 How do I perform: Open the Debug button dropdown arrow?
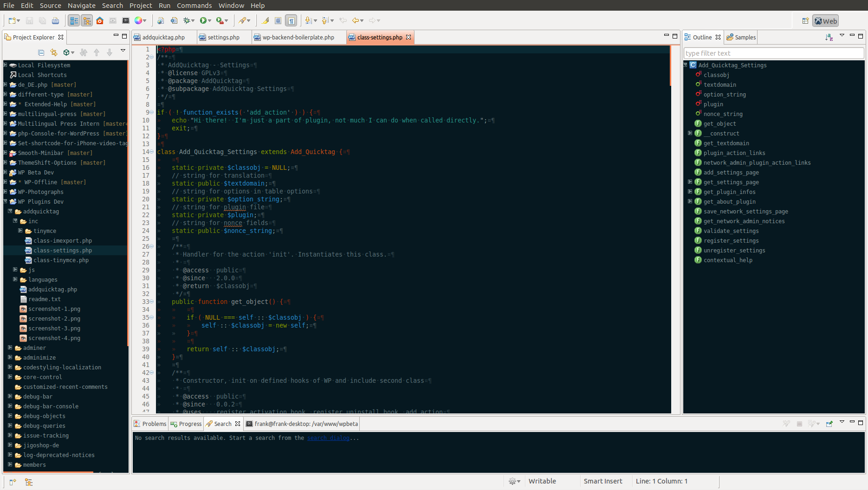pos(193,20)
